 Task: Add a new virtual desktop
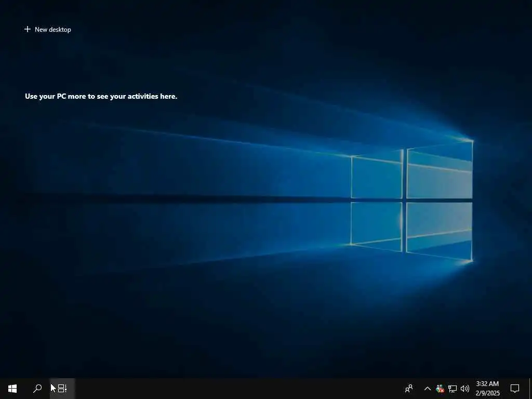(x=47, y=30)
